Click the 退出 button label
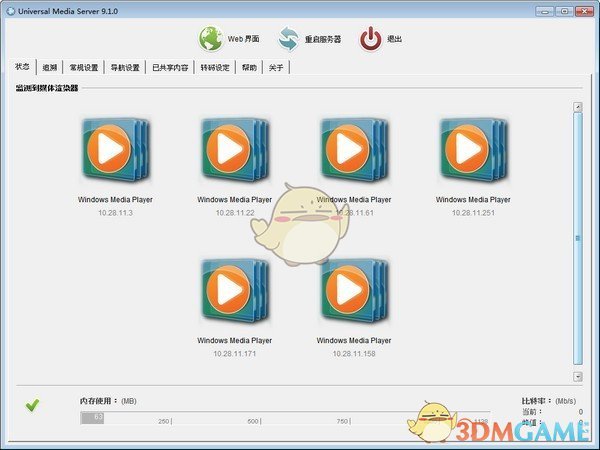600x450 pixels. (395, 39)
